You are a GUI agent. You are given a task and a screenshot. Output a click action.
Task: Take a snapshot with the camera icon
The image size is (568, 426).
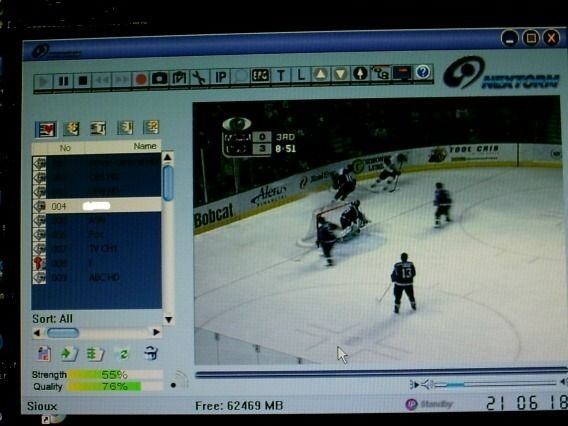(159, 78)
